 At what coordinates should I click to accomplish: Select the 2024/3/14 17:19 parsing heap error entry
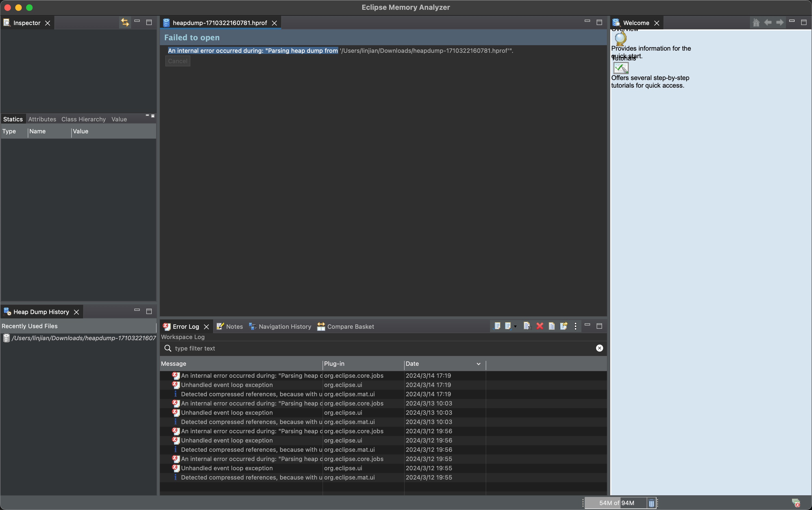[x=384, y=375]
